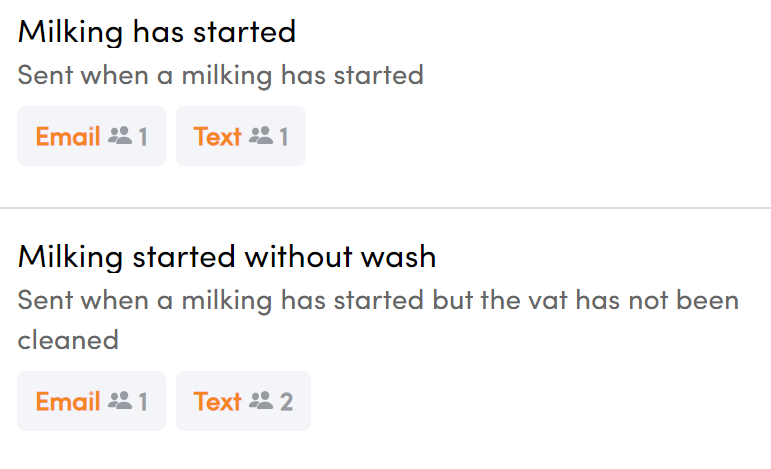771x469 pixels.
Task: Click orange Email label in without-wash notification
Action: (68, 401)
